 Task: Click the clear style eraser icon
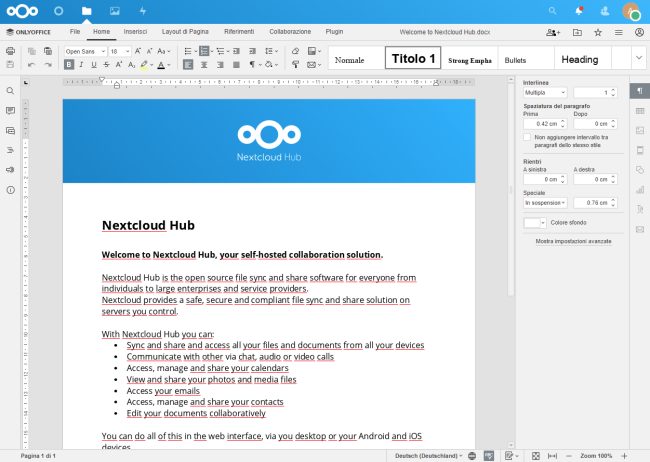click(296, 51)
